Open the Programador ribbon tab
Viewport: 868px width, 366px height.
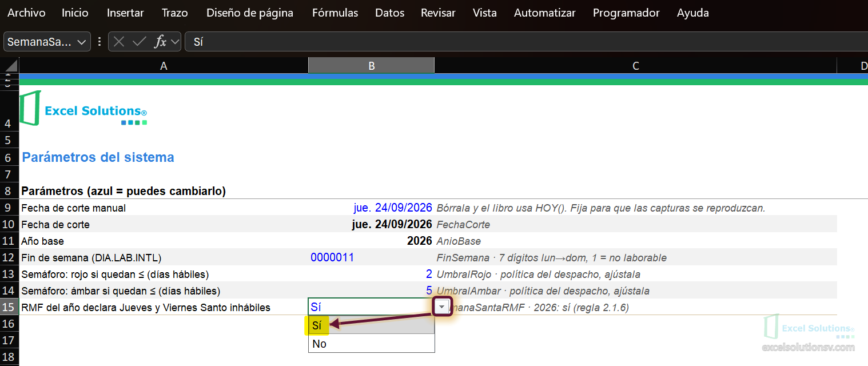[626, 13]
